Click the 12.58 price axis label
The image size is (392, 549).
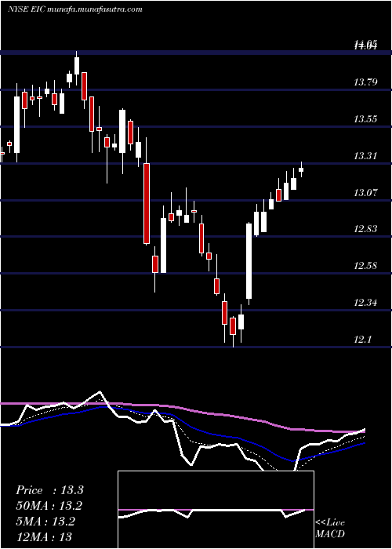(x=365, y=265)
